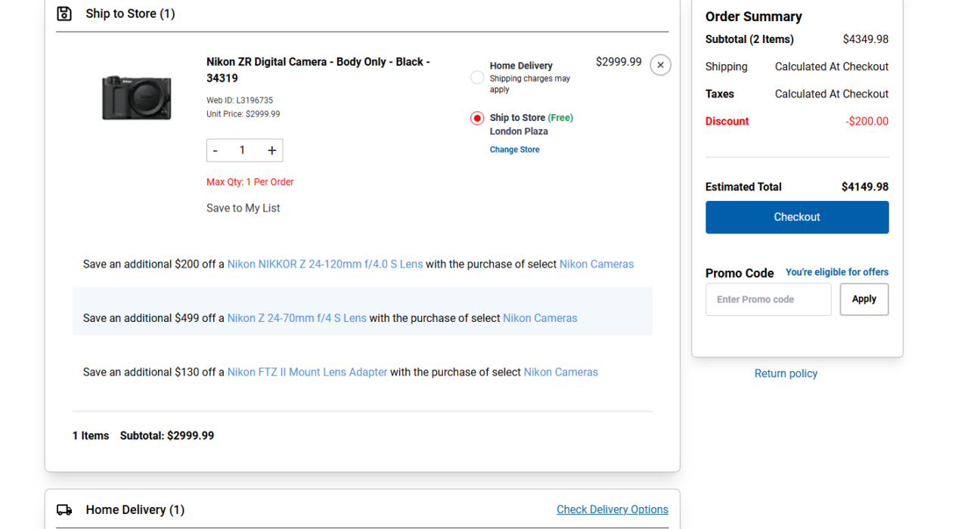
Task: Open the Nikon Z 24-70mm f/4 S Lens link
Action: (296, 318)
